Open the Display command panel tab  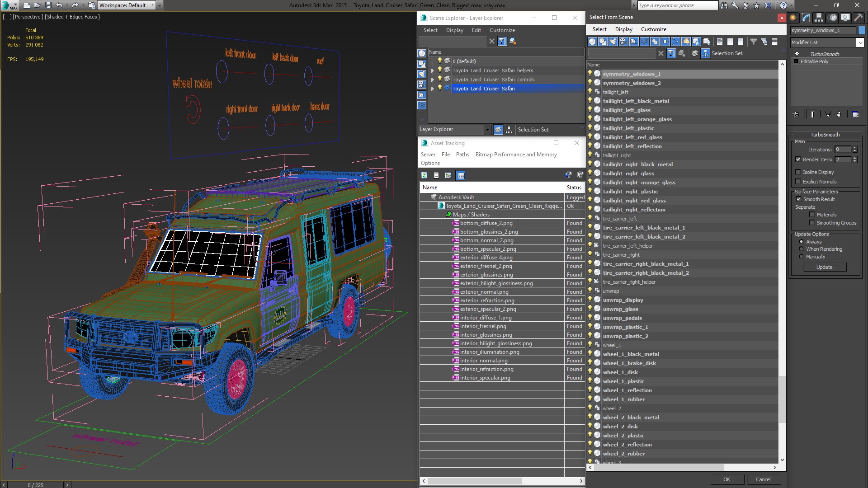[845, 18]
